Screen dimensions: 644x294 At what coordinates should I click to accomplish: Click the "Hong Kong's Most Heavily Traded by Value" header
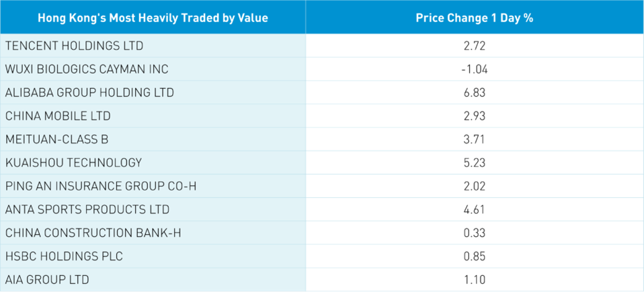tap(153, 17)
